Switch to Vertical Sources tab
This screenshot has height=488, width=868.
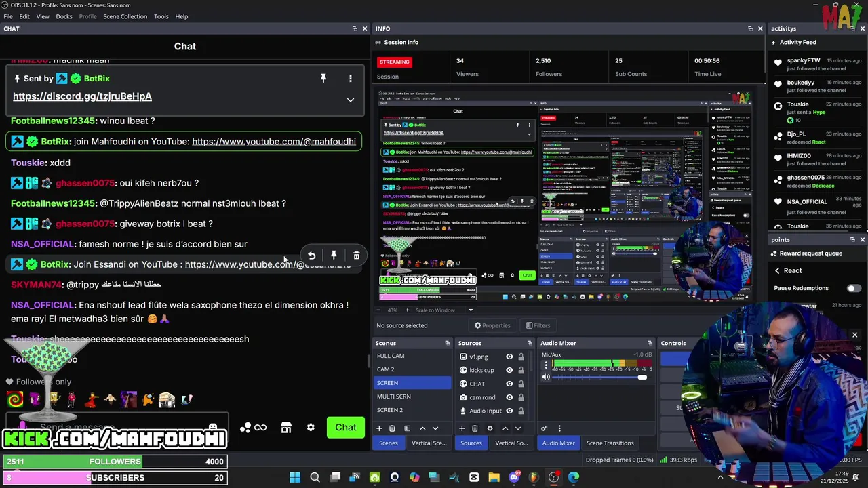tap(511, 443)
